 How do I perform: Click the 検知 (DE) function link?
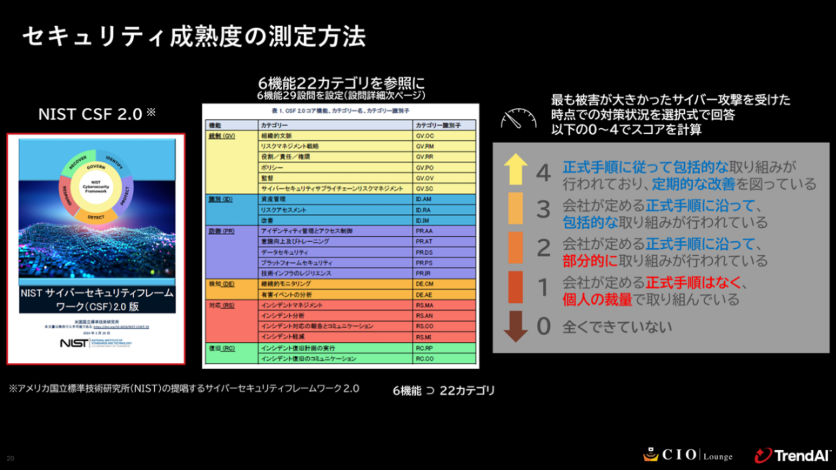[221, 284]
